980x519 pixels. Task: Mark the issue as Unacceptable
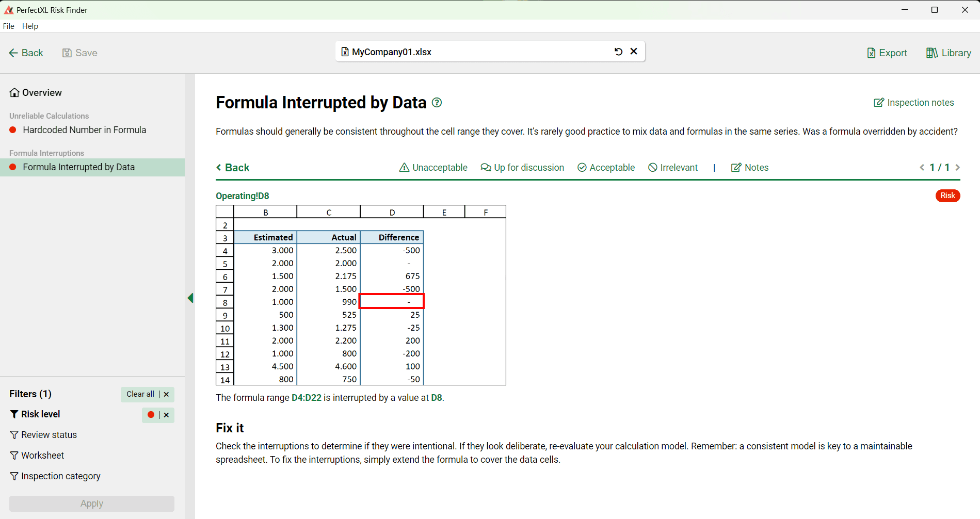(433, 167)
